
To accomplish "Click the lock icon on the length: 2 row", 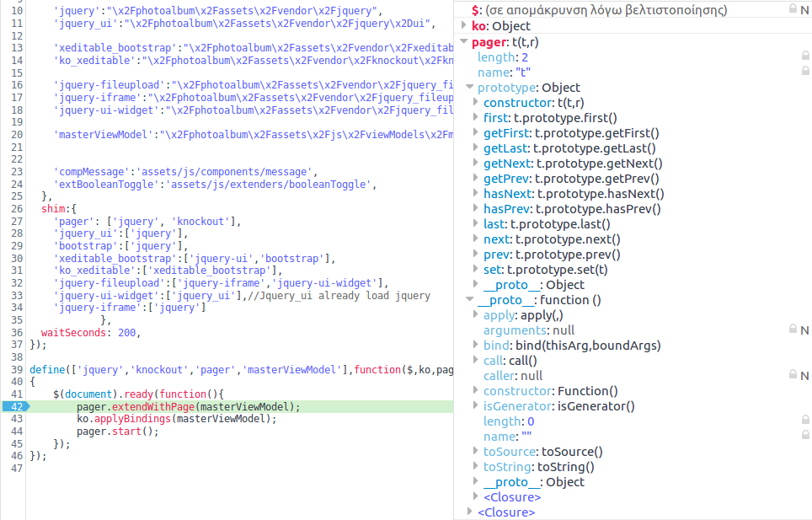I will [x=805, y=56].
